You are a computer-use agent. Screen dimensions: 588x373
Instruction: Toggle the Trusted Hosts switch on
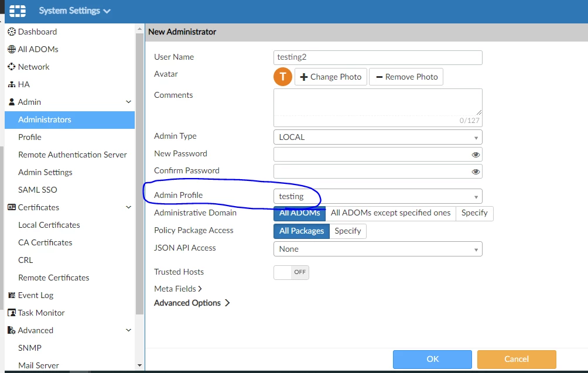click(292, 272)
